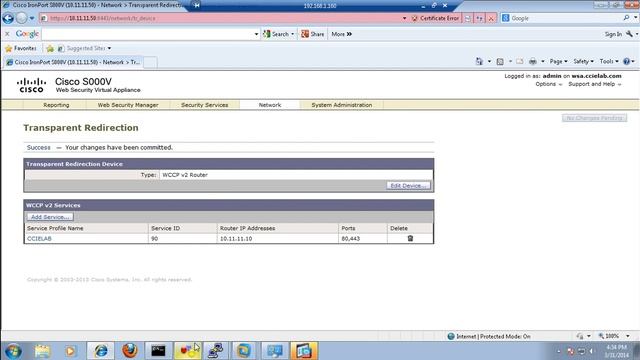Expand the Support and Help menu
Screen dimensions: 640x360
[595, 84]
